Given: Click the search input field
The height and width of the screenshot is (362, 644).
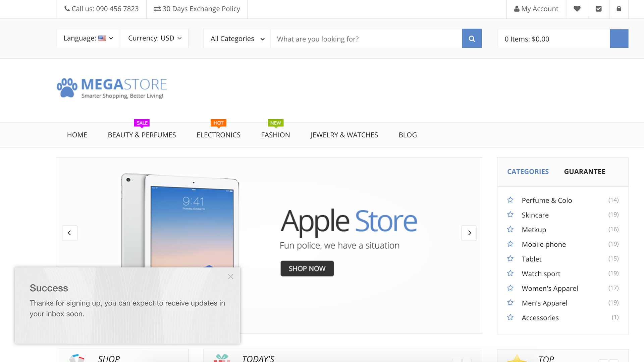Looking at the screenshot, I should [366, 39].
